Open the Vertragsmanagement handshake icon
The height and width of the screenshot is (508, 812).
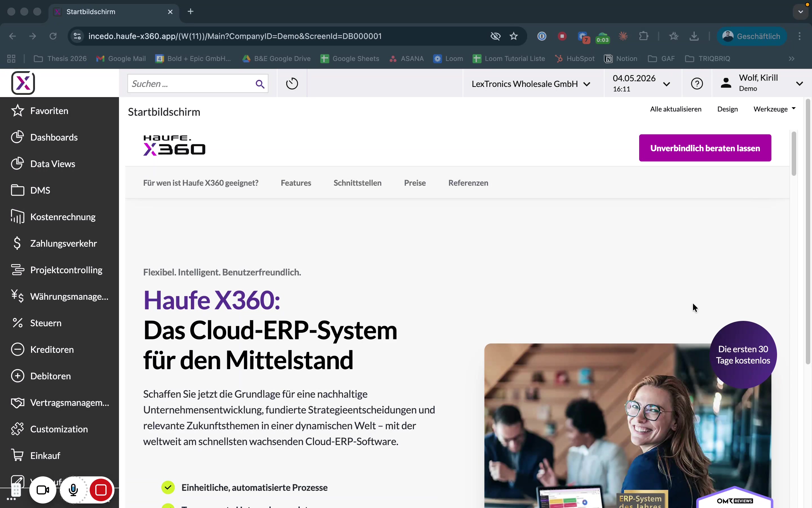point(17,402)
